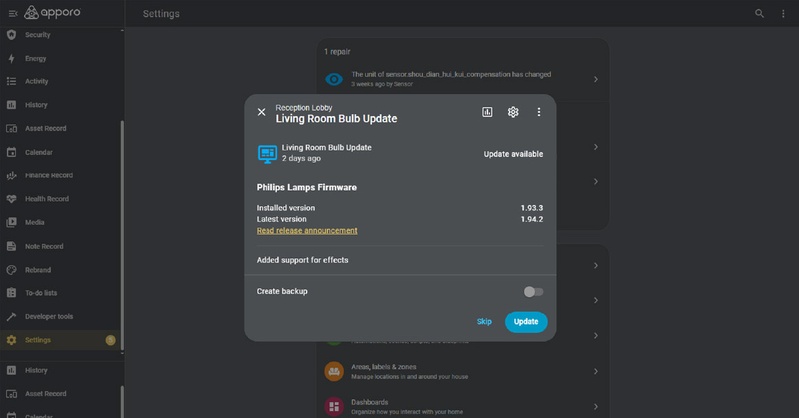Close the Living Room Bulb Update dialog
Screen dimensions: 799x418
pyautogui.click(x=261, y=112)
